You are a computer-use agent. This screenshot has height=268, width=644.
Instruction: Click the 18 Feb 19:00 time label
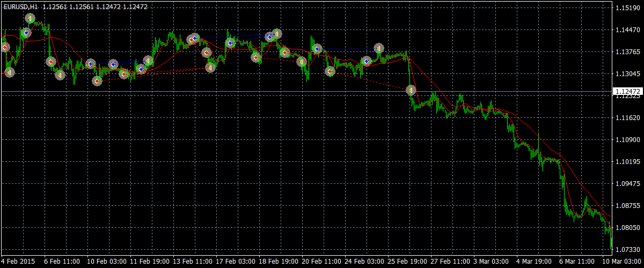pos(279,262)
